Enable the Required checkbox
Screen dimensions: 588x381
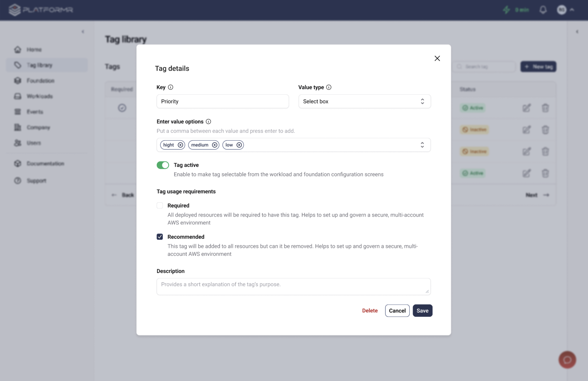160,205
